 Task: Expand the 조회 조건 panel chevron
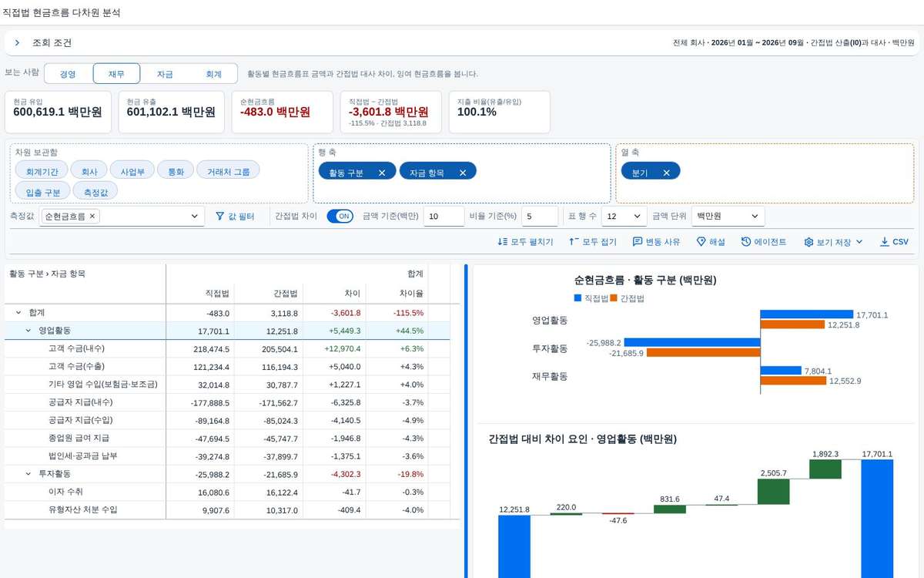(17, 43)
